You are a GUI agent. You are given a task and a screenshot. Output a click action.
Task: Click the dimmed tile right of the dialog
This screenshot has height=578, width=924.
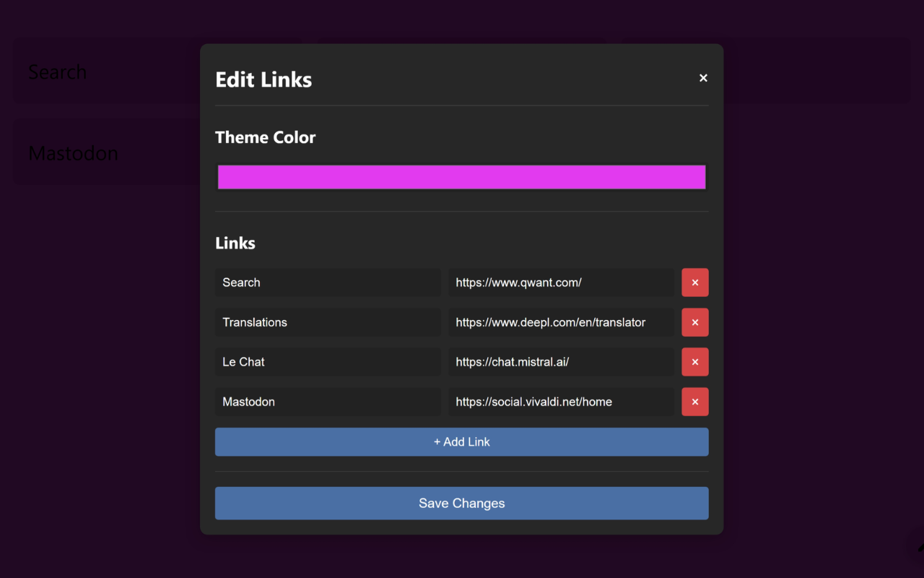pos(816,72)
